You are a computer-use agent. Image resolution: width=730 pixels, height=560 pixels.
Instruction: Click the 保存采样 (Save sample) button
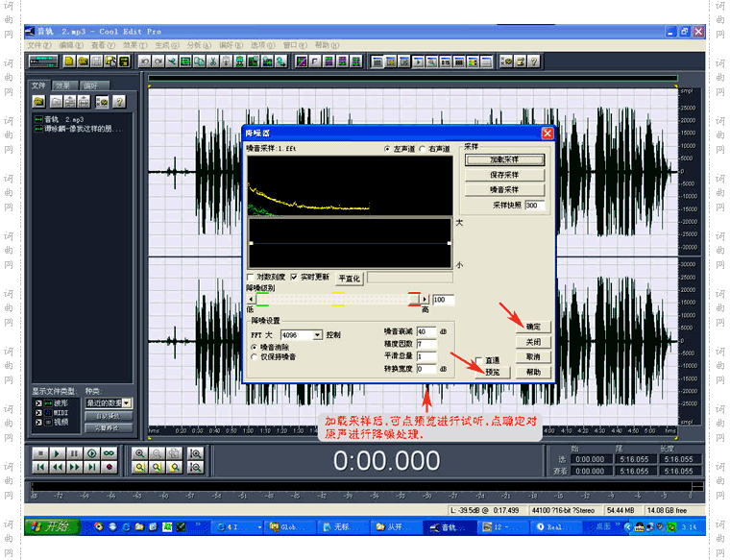click(x=504, y=175)
